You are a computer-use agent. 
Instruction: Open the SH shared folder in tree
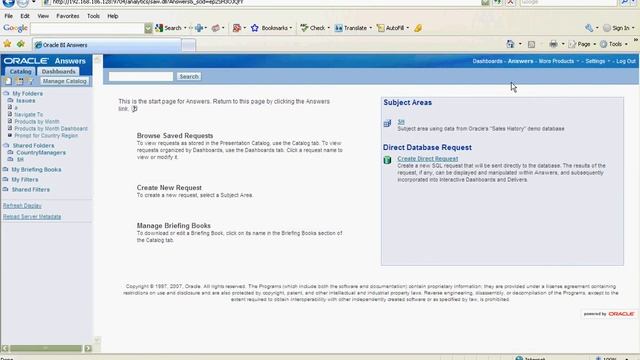[x=20, y=160]
